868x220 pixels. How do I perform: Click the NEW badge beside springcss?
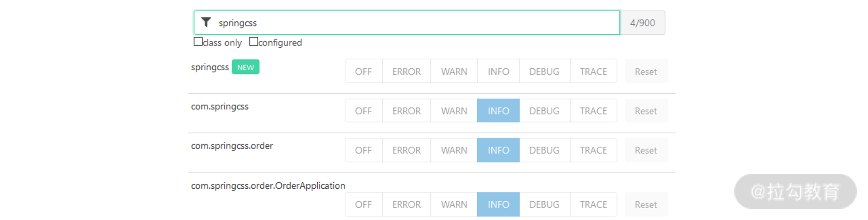tap(245, 67)
